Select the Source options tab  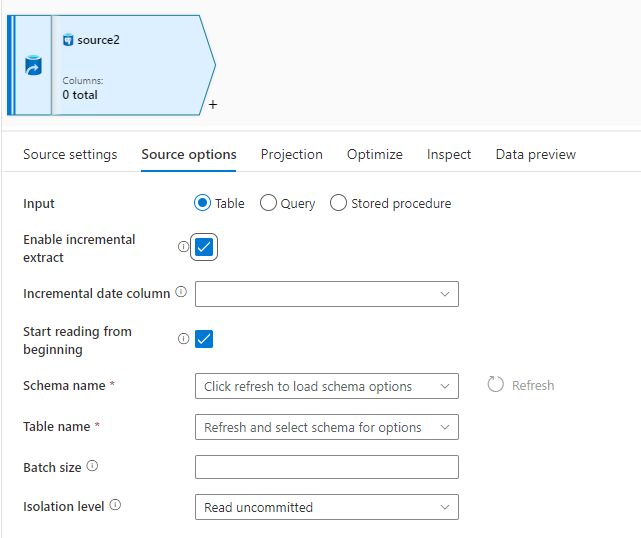pyautogui.click(x=188, y=155)
